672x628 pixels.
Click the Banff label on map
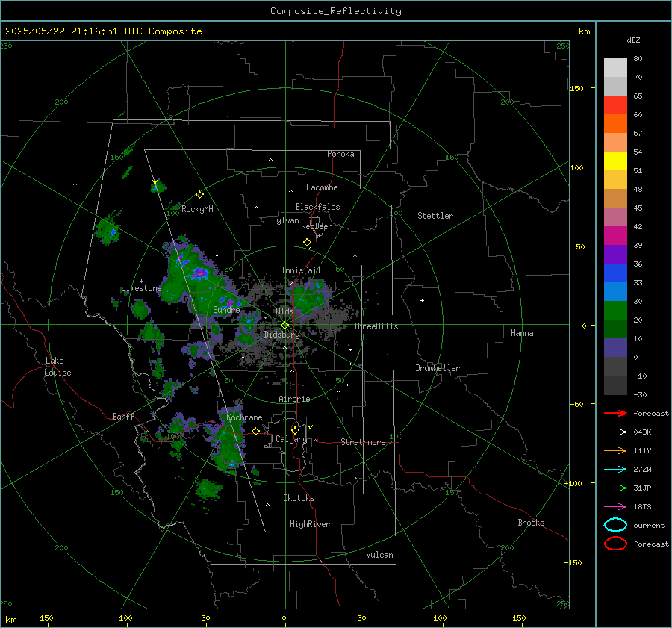click(123, 416)
